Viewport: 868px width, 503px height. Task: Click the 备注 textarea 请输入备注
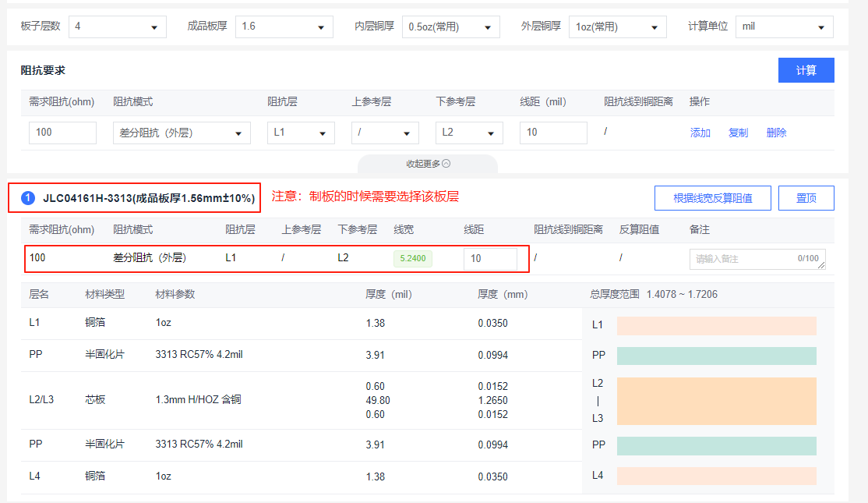coord(757,259)
